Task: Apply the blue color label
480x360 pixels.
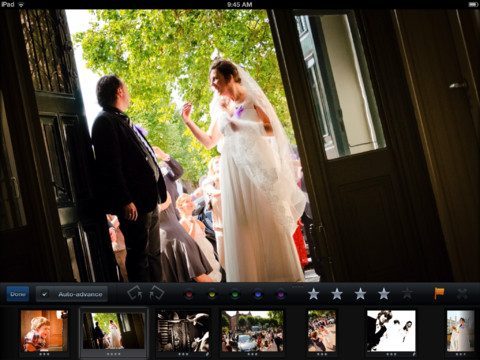Action: (x=258, y=295)
